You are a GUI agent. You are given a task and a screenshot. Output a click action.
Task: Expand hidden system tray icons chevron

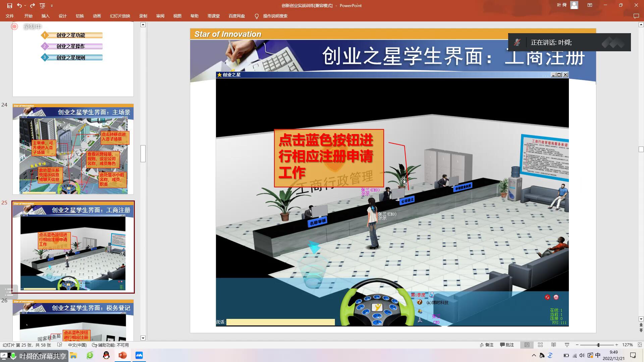coord(534,355)
